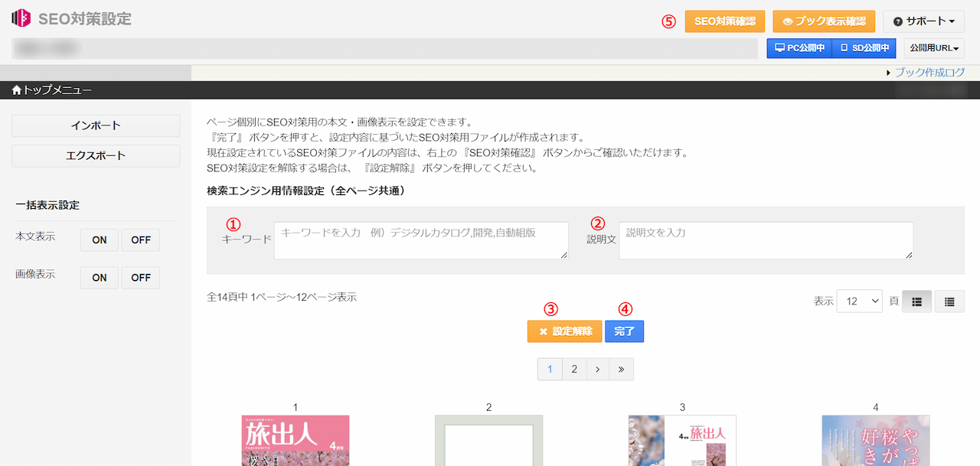Select インポート in the sidebar
980x466 pixels.
coord(95,125)
